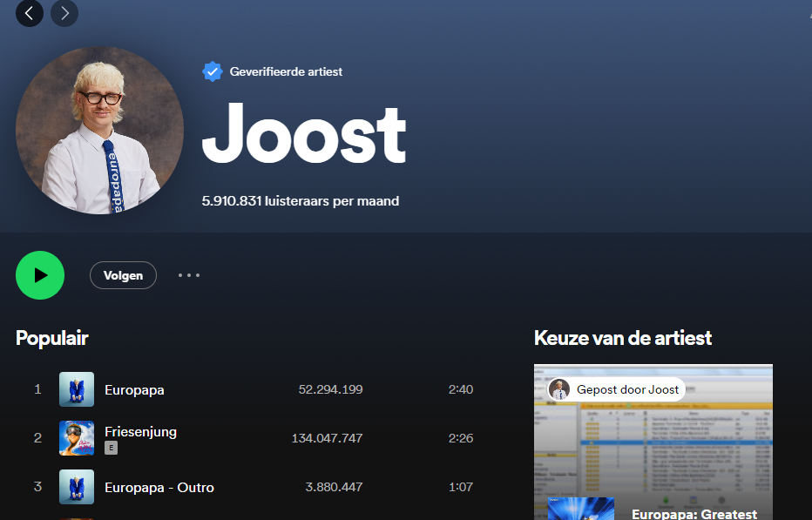This screenshot has width=812, height=520.
Task: Open Europapa: Greatest artist pick title
Action: tap(694, 514)
